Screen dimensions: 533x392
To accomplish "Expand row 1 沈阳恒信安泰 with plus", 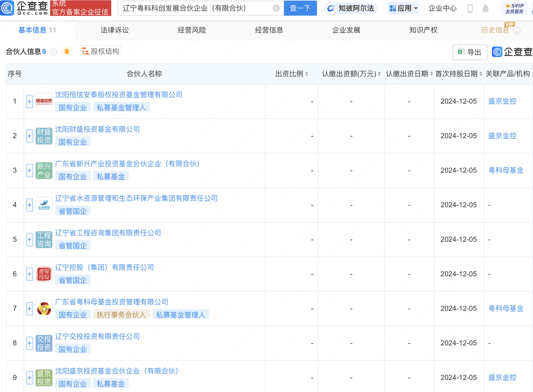I will pyautogui.click(x=30, y=102).
